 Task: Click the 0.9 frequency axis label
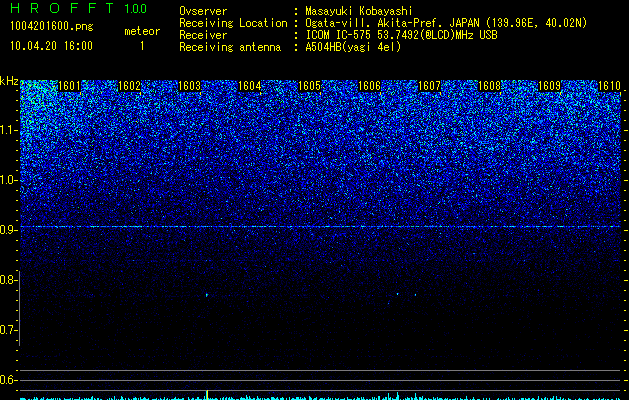pos(8,230)
